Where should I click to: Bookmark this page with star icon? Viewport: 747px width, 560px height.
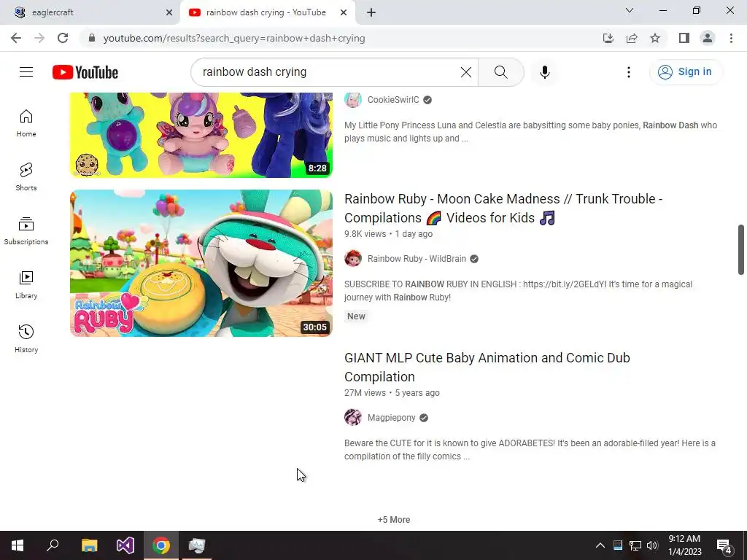(x=655, y=38)
